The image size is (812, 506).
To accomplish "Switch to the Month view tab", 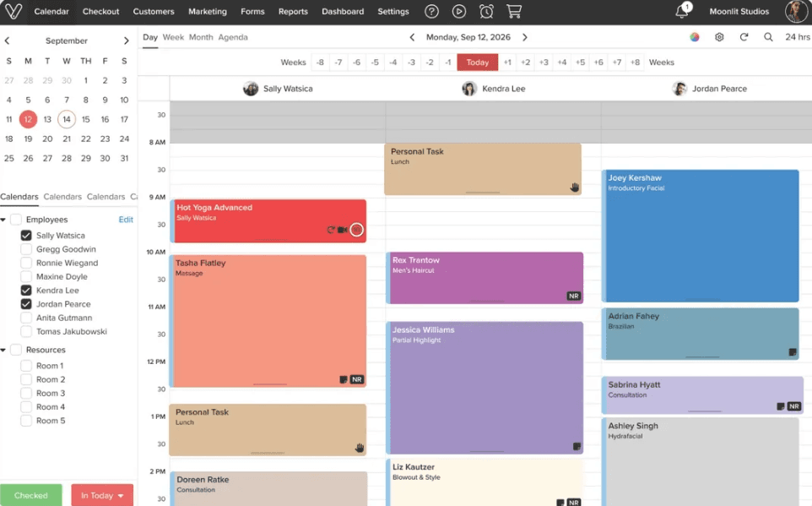I will 201,37.
